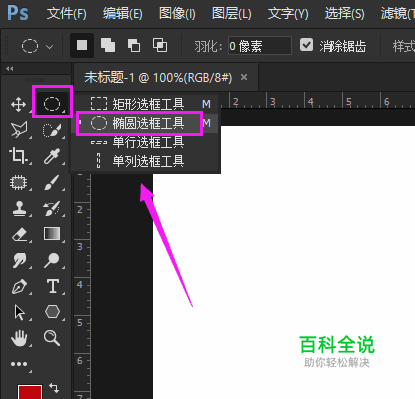Select the Quick Selection tool
The height and width of the screenshot is (399, 415).
(x=52, y=130)
